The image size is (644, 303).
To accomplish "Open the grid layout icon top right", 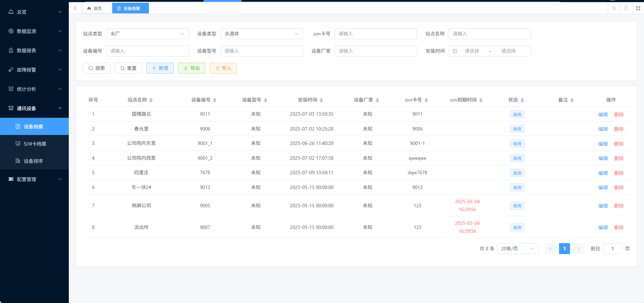I will point(638,8).
